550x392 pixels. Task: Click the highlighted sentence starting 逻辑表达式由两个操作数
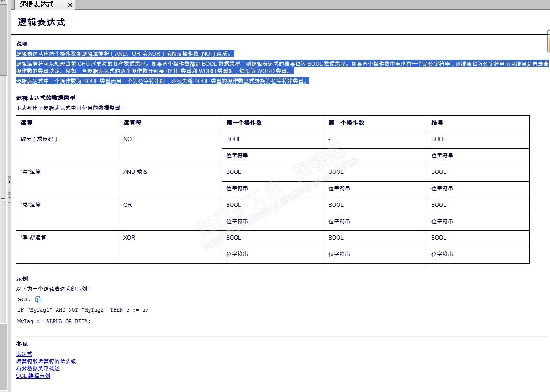[x=125, y=54]
